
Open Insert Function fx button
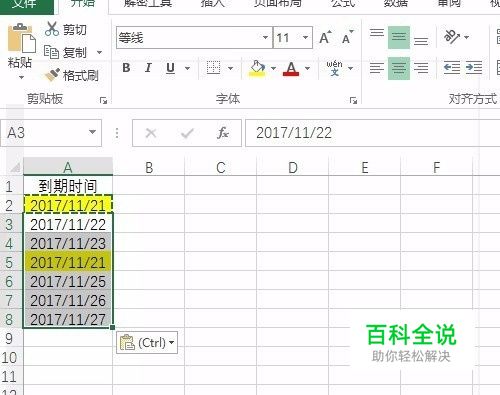coord(223,133)
